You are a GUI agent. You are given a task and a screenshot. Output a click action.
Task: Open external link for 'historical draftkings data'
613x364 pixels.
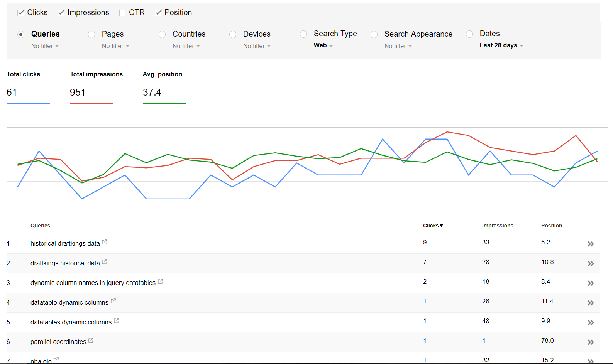point(104,243)
